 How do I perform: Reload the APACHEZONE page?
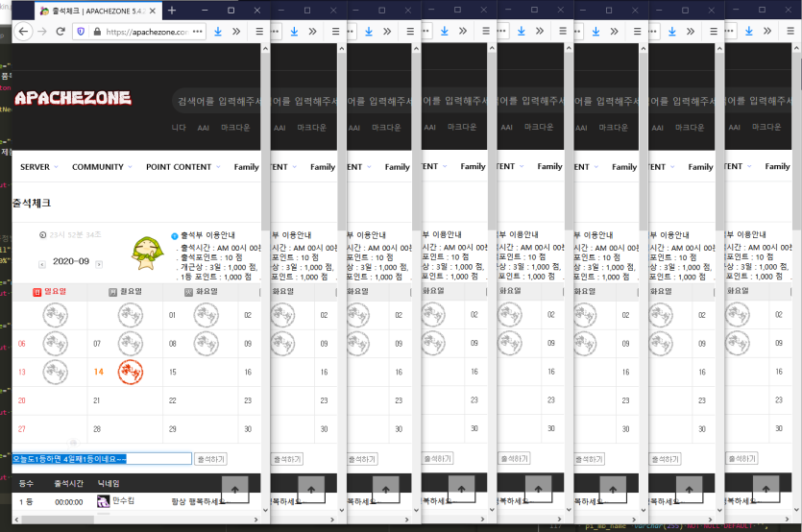coord(61,32)
